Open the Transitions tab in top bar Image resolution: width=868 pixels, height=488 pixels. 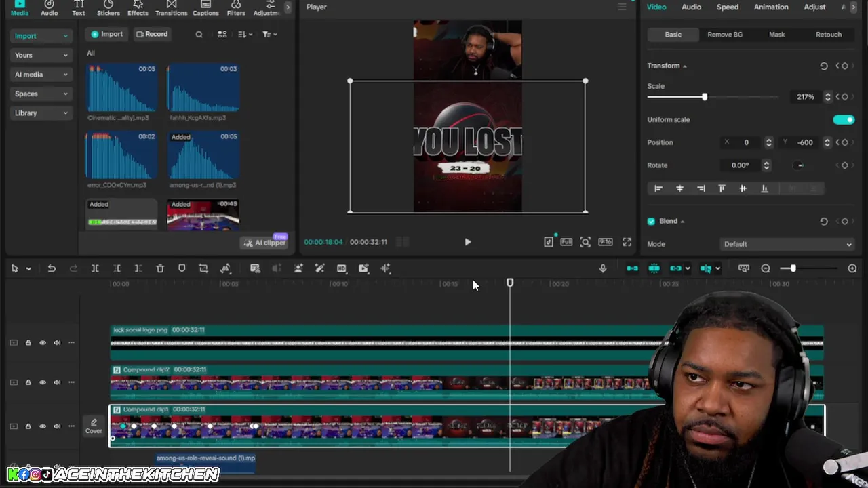171,8
